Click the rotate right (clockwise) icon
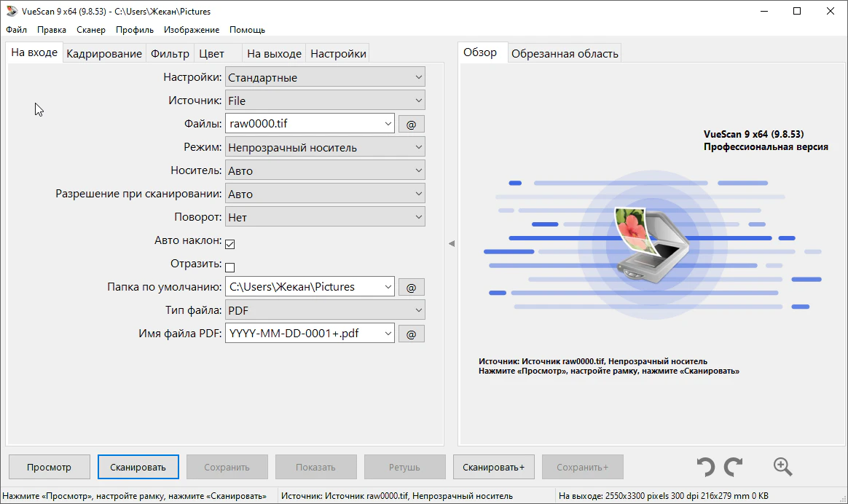Screen dimensions: 848x504 pos(733,467)
